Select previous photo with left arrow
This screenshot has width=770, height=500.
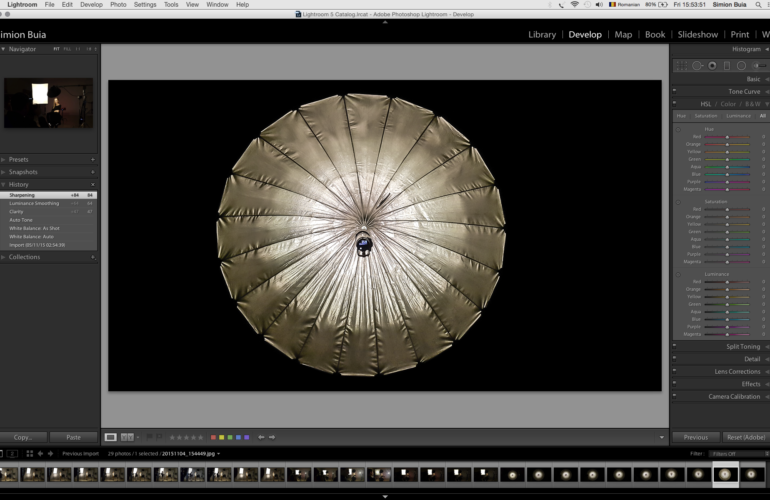click(x=261, y=437)
